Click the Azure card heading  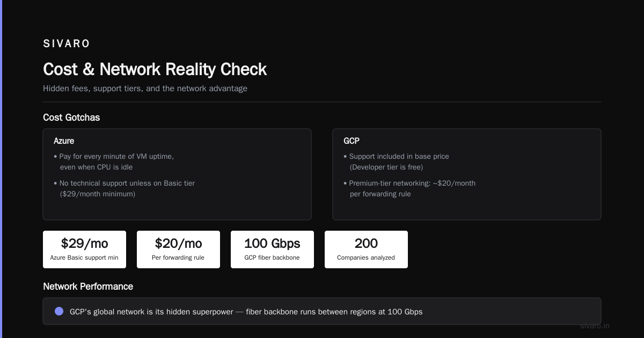(64, 141)
